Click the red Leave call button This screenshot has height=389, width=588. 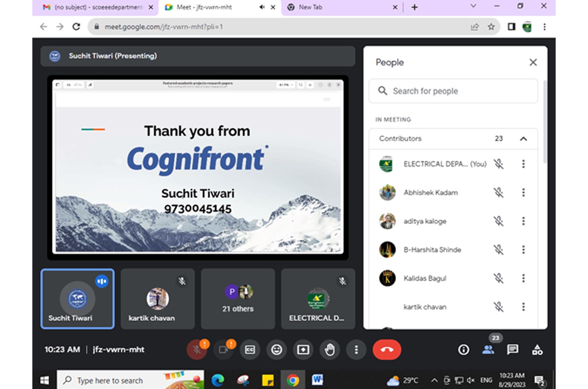(x=387, y=350)
